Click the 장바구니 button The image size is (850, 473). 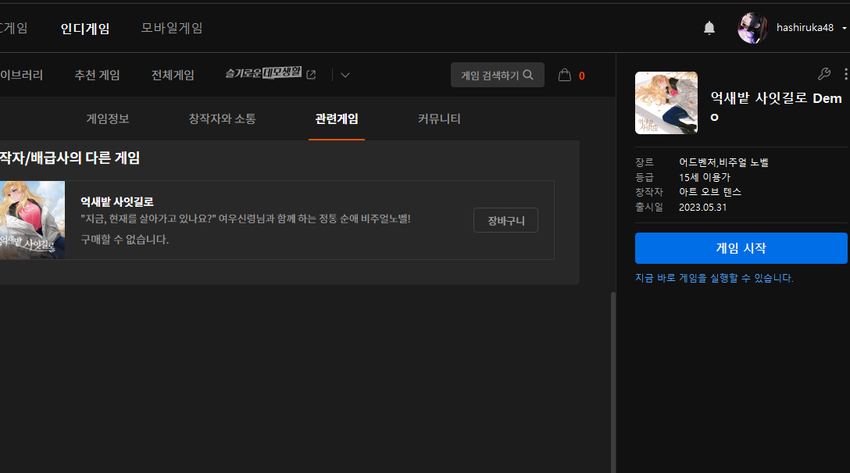click(x=506, y=221)
